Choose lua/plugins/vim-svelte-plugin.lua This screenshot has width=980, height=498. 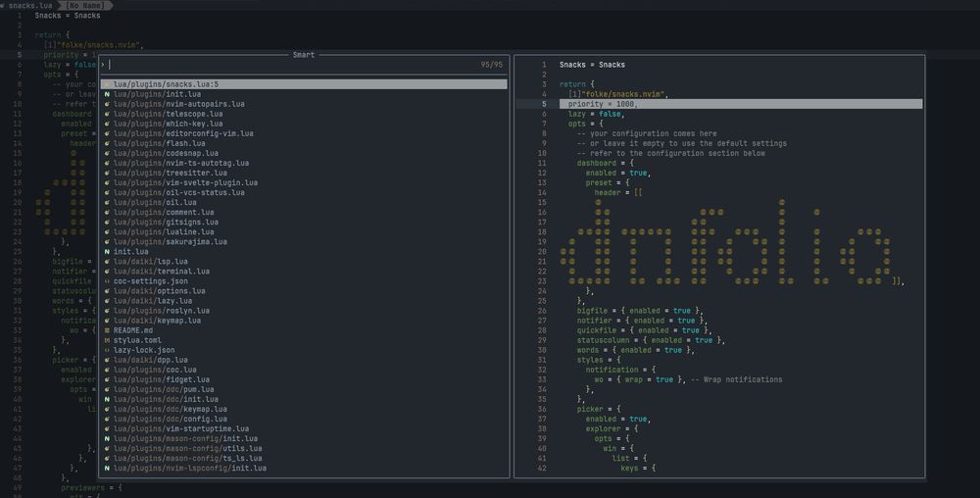click(185, 182)
